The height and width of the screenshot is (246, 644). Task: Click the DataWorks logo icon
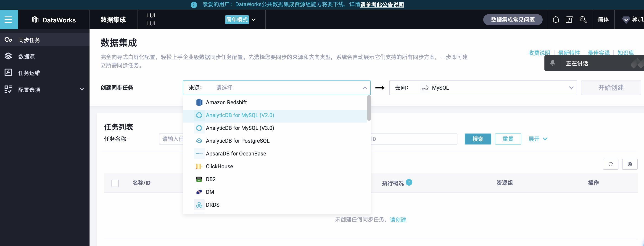(35, 19)
